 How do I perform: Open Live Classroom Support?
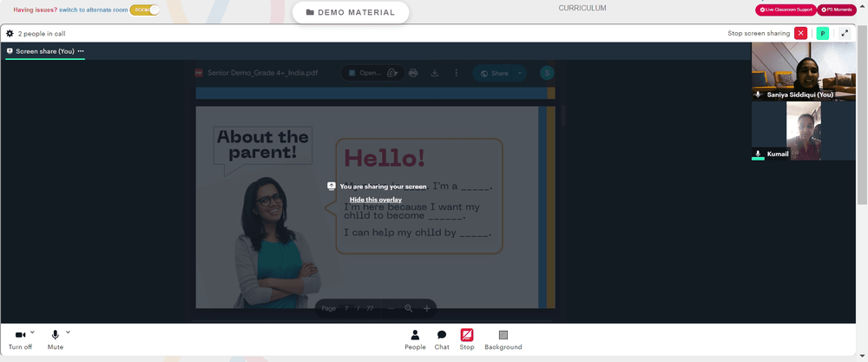[x=786, y=10]
